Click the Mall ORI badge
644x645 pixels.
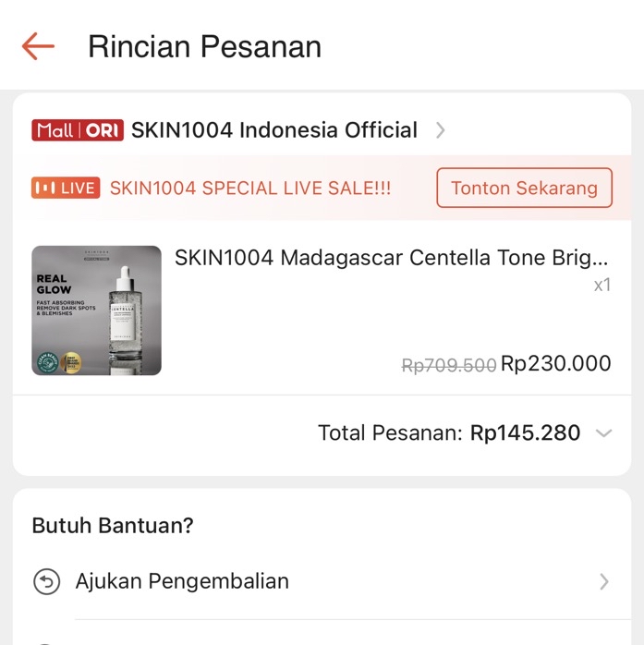click(77, 130)
